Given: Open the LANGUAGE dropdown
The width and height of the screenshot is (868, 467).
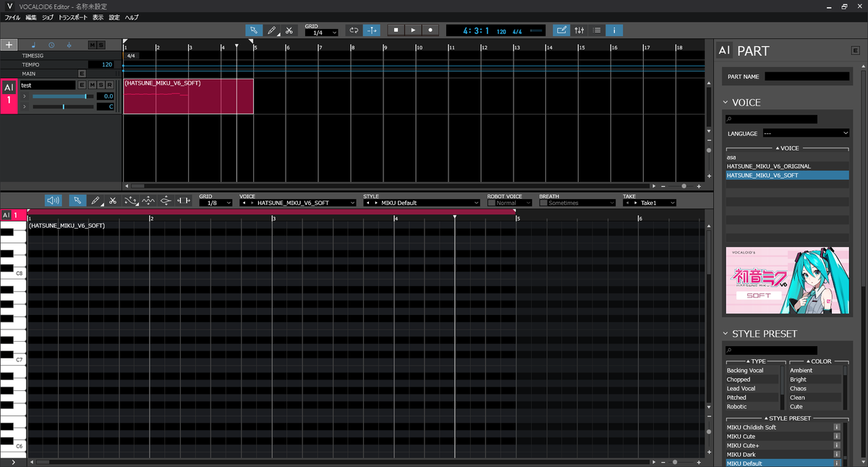Looking at the screenshot, I should pyautogui.click(x=806, y=133).
